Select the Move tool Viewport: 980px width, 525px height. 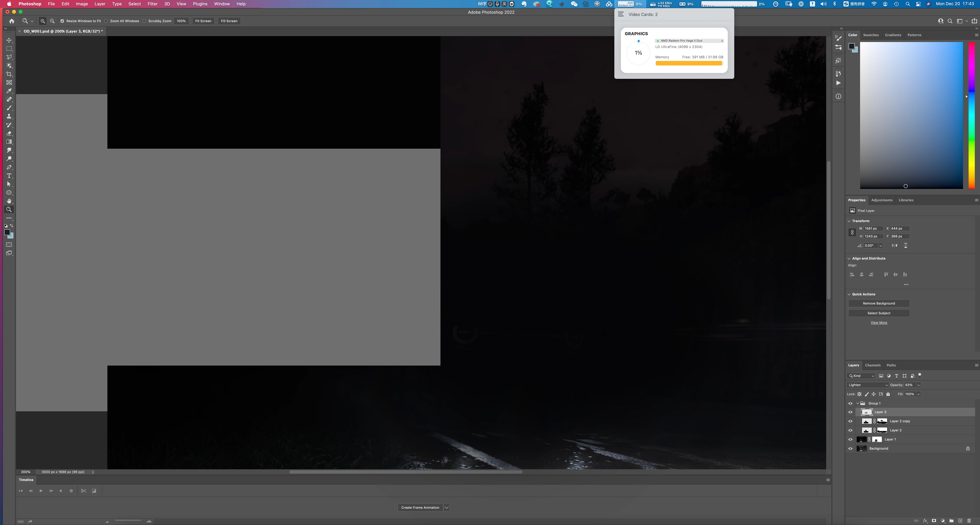pyautogui.click(x=9, y=40)
